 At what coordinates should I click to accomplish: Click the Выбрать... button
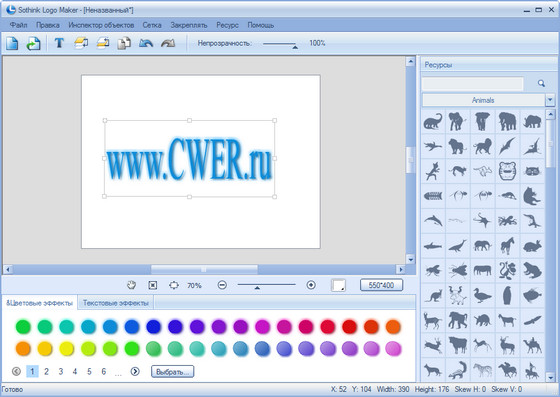[172, 372]
